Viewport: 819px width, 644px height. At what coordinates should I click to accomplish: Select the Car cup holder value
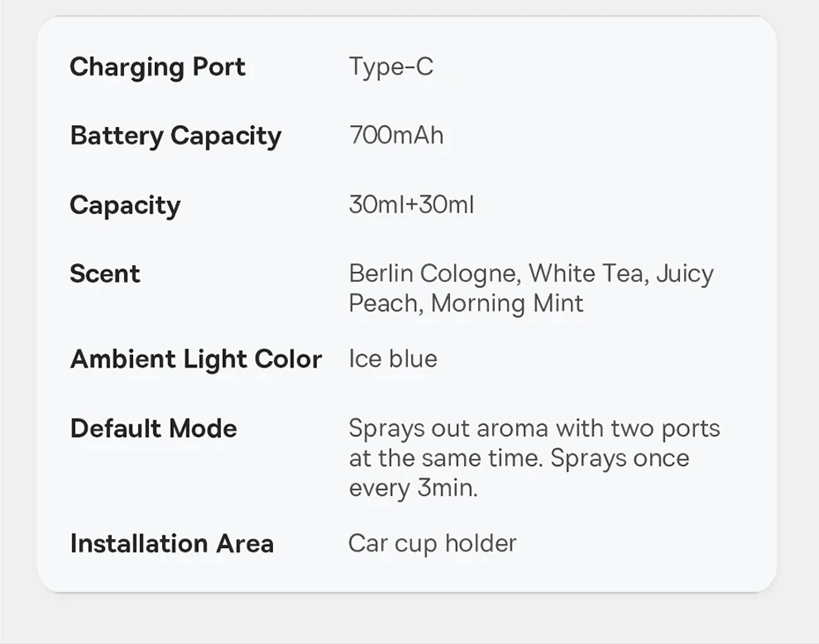[x=432, y=544]
